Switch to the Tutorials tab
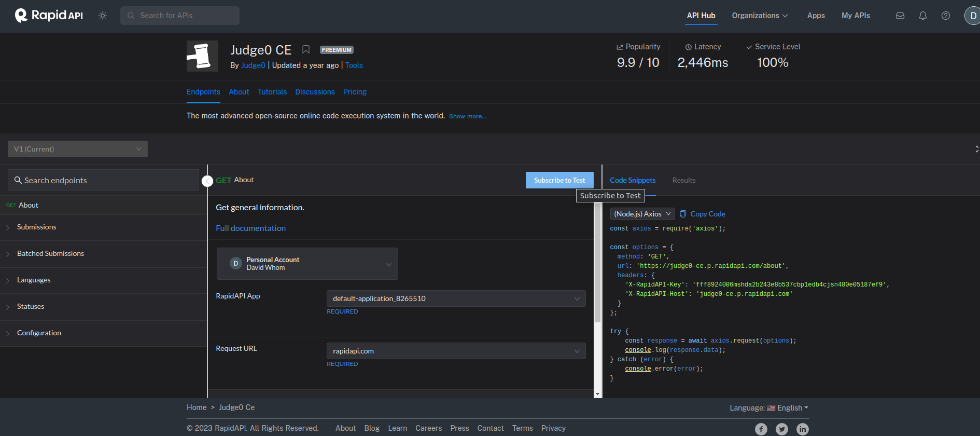Image resolution: width=980 pixels, height=436 pixels. [272, 92]
